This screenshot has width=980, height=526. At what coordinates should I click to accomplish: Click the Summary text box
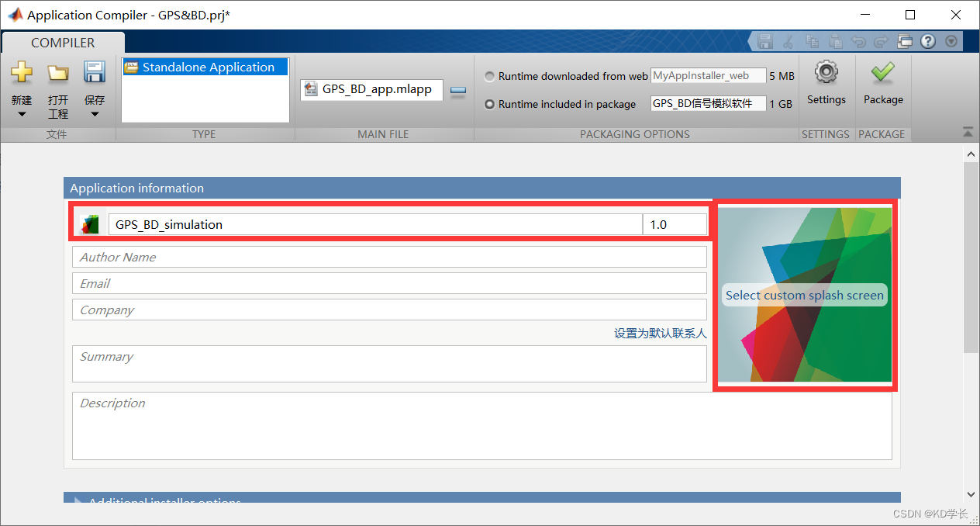coord(389,364)
